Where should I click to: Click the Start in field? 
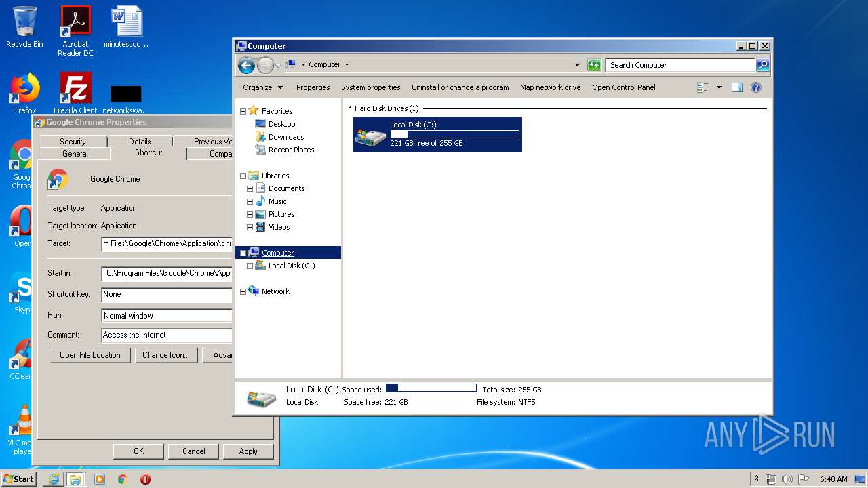click(167, 273)
